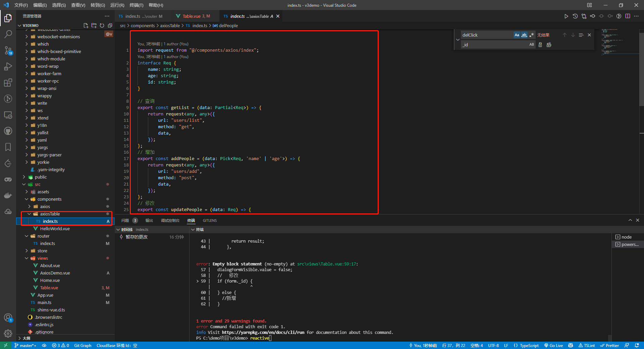Image resolution: width=644 pixels, height=349 pixels.
Task: Select powershell terminal instance
Action: [627, 244]
